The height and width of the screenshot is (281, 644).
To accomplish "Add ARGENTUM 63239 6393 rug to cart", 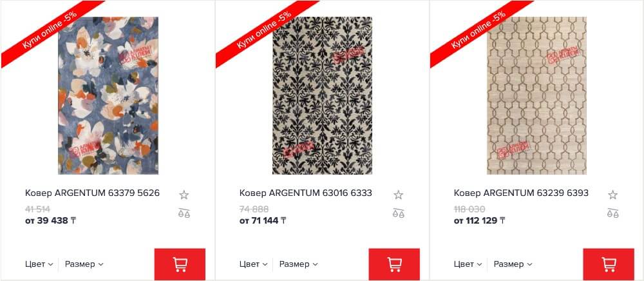I will click(x=609, y=264).
